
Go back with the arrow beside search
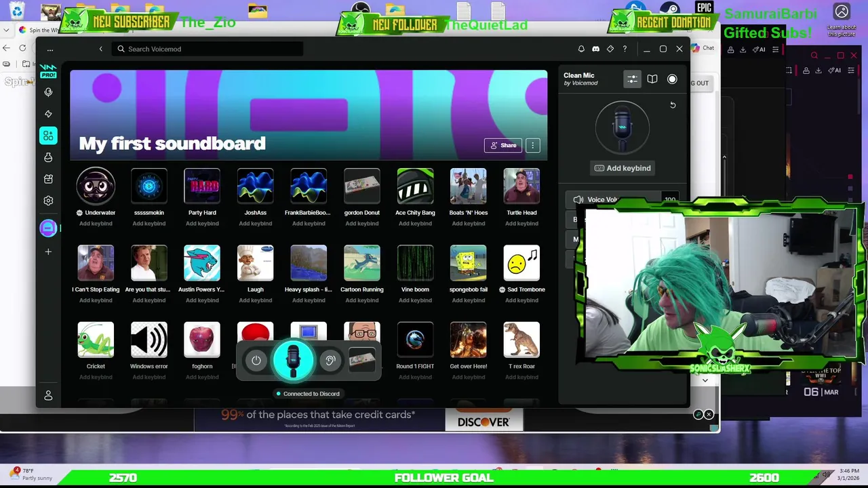pos(100,49)
